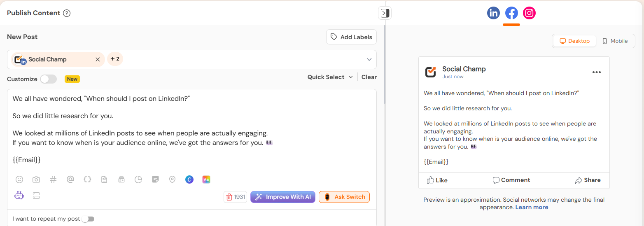Screen dimensions: 644x226
Task: Remove Social Champ account with X
Action: click(x=98, y=60)
